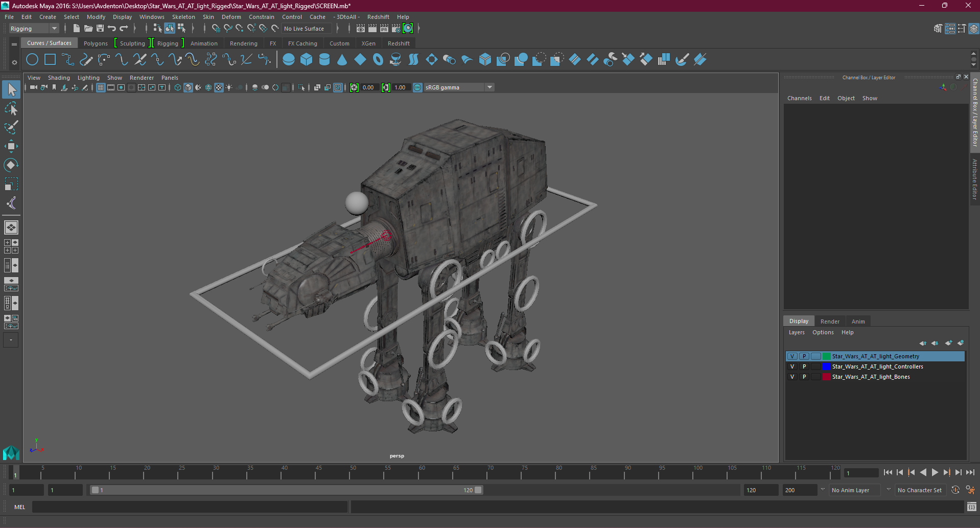Click the playback end time field 120
Screen dimensions: 980x528
click(760, 490)
